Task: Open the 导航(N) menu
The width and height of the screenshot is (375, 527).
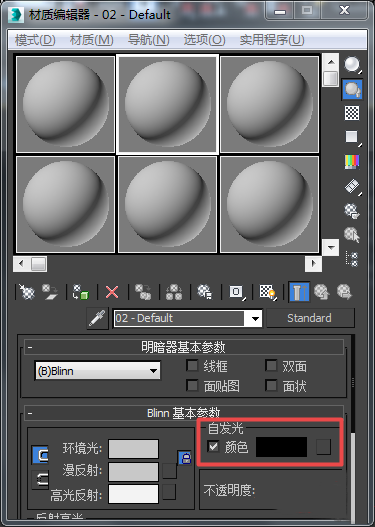Action: tap(149, 40)
